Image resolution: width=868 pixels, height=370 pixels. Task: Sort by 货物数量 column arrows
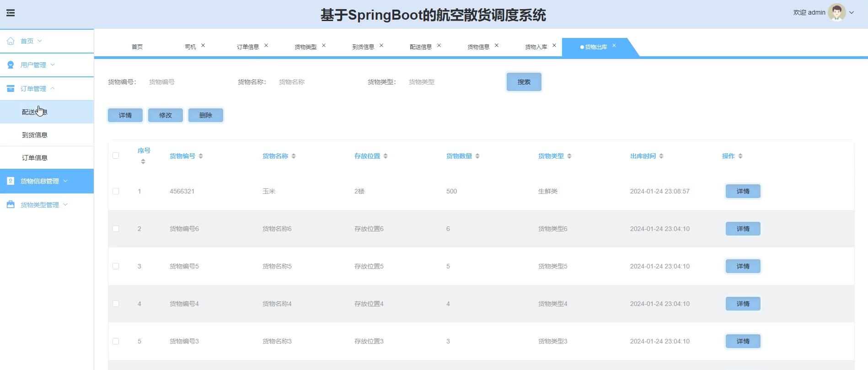click(x=477, y=156)
